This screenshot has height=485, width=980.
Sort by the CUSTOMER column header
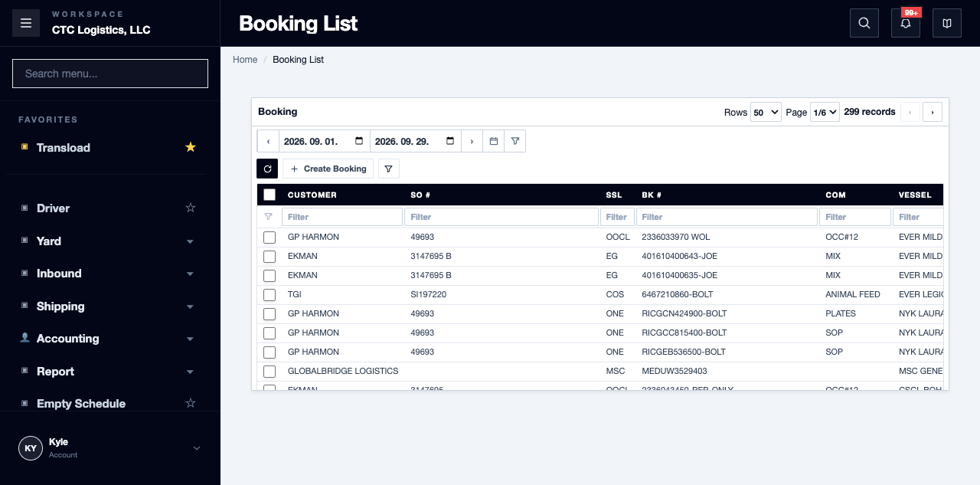312,195
